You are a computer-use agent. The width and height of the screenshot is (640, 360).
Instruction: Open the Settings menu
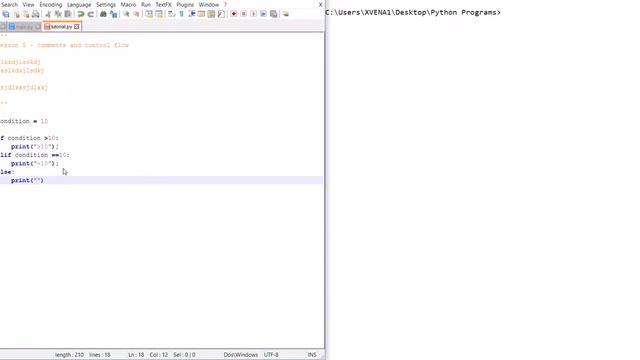coord(106,4)
